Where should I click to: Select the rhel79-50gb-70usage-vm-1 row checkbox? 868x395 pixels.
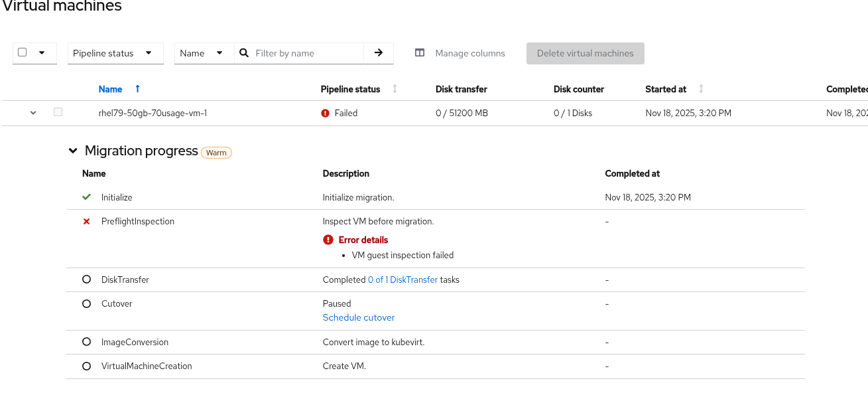coord(58,113)
